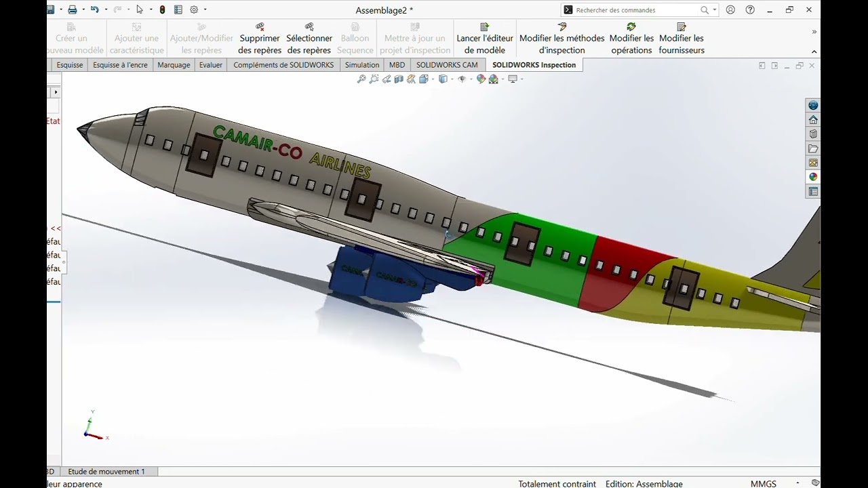Switch to the Marquage tab
The width and height of the screenshot is (868, 488).
174,65
